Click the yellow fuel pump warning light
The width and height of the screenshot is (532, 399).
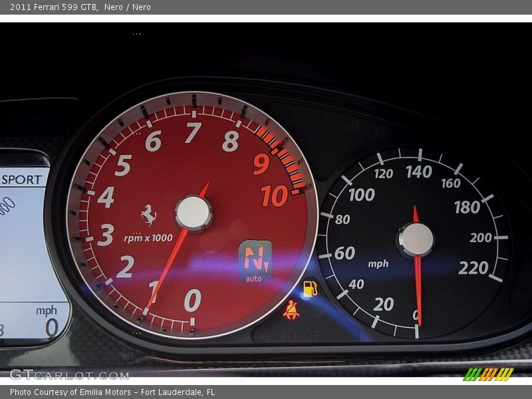pos(310,289)
